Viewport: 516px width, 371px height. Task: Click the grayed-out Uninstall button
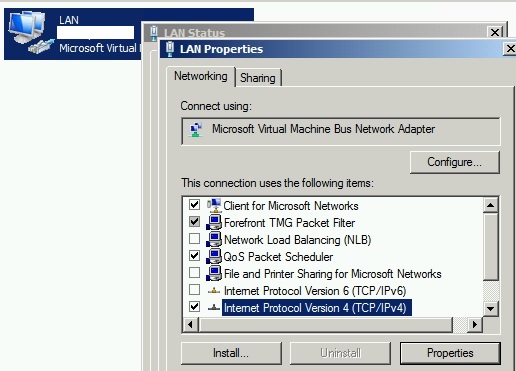click(340, 353)
